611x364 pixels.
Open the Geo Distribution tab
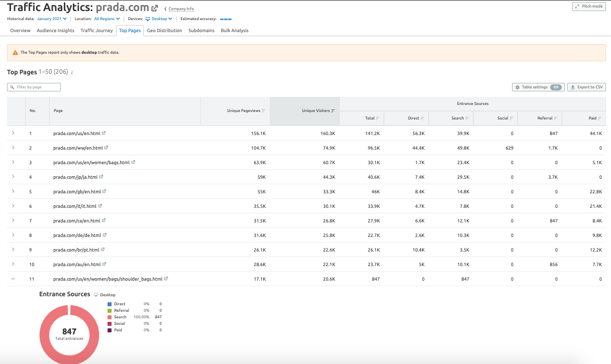165,31
